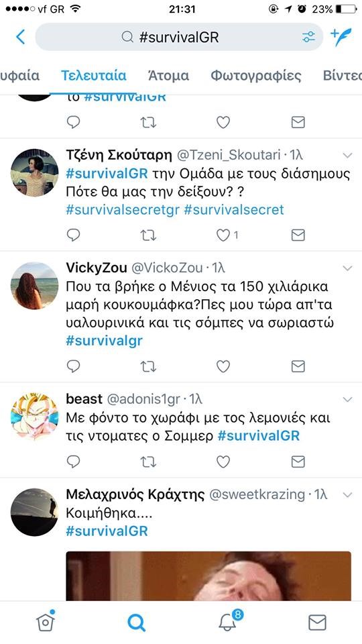Switch to the Άτομα tab
Image resolution: width=362 pixels, height=644 pixels.
coord(168,76)
